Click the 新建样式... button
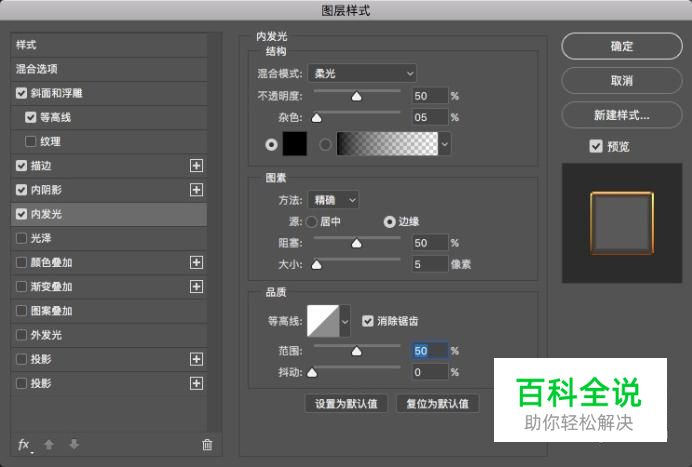This screenshot has height=467, width=692. click(622, 115)
